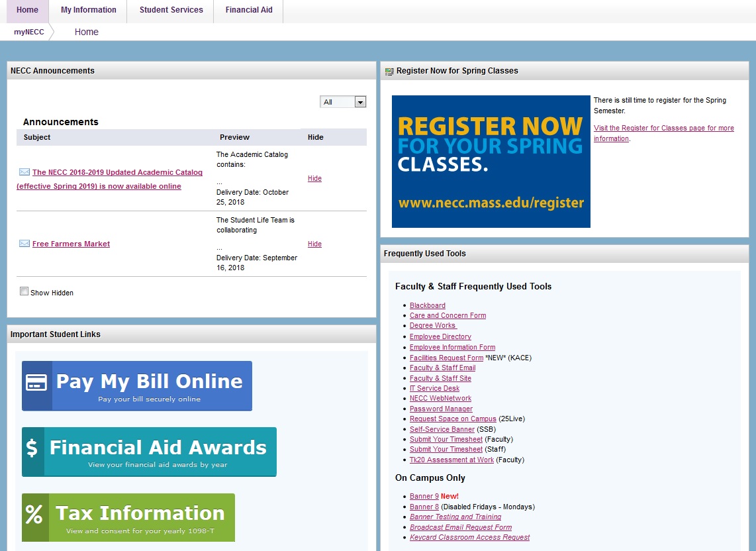Visit the Register for Classes page link
The width and height of the screenshot is (756, 551).
(663, 133)
